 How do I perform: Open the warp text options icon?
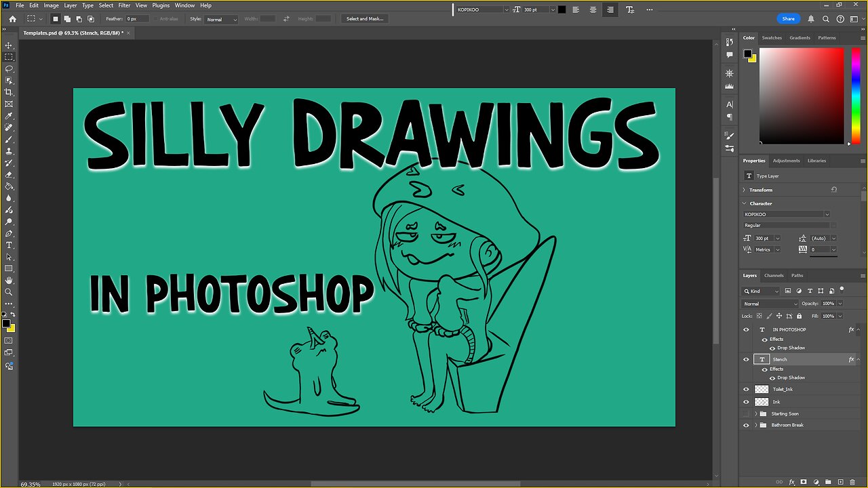pos(630,9)
